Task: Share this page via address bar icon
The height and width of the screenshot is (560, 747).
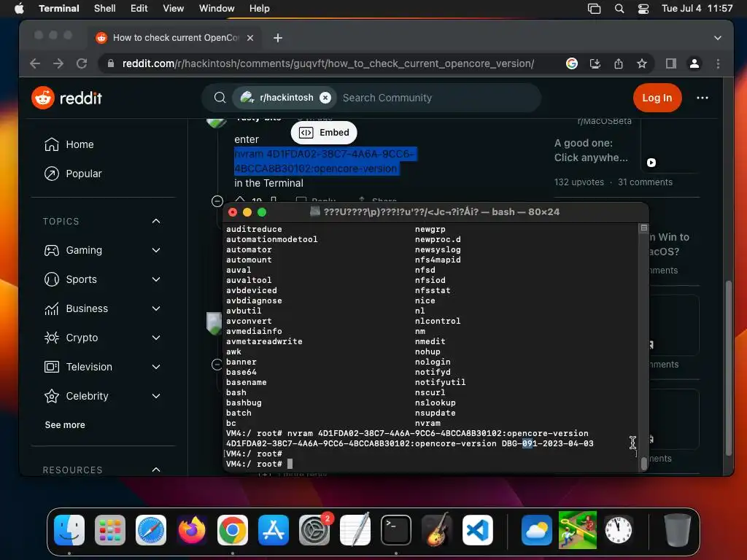Action: pos(619,63)
